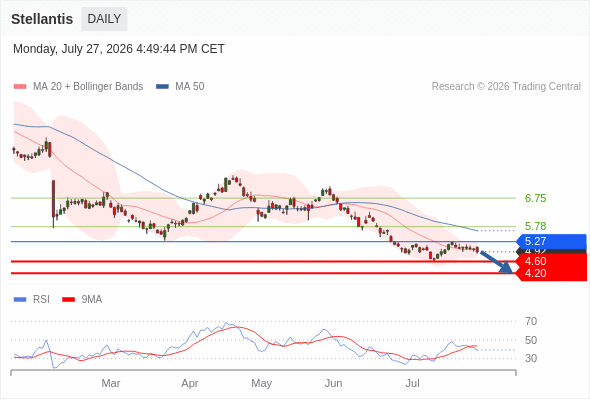Click the 'RSI' legend label
Screen dimensions: 590x400
[41, 300]
